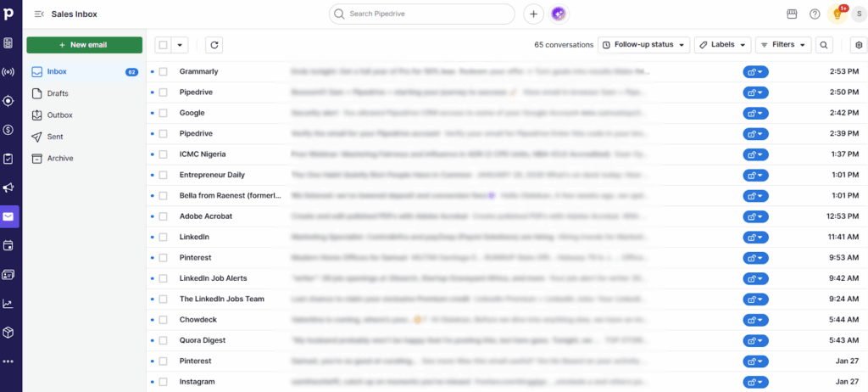Open the Chowdeck email
Screen dimensions: 868x392
click(x=507, y=319)
